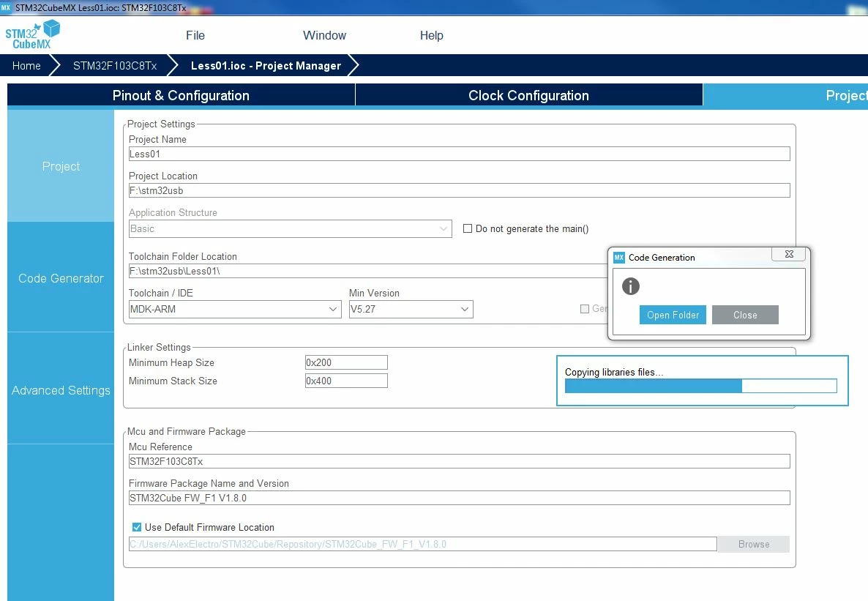
Task: Open the File menu
Action: (x=195, y=35)
